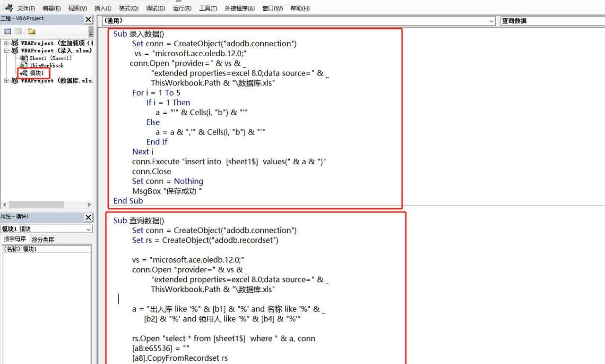605x364 pixels.
Task: Switch to the 按分类序 tab
Action: click(x=43, y=239)
